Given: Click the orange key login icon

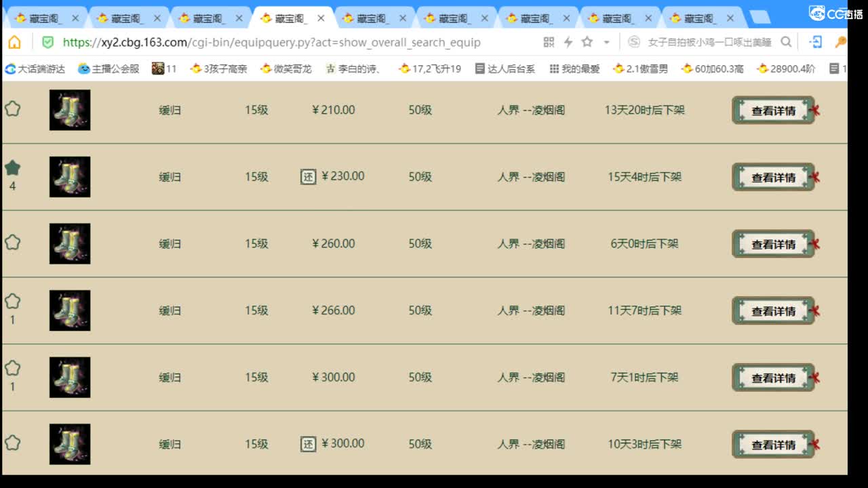Looking at the screenshot, I should 840,42.
